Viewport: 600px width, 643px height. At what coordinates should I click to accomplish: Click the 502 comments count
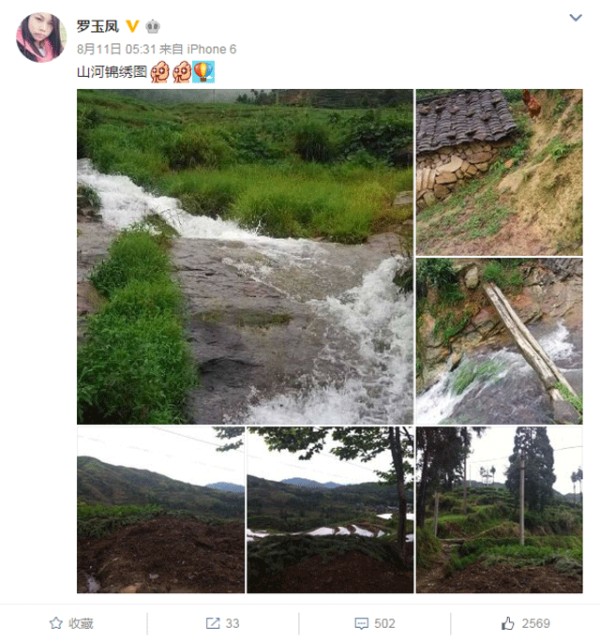tap(385, 623)
